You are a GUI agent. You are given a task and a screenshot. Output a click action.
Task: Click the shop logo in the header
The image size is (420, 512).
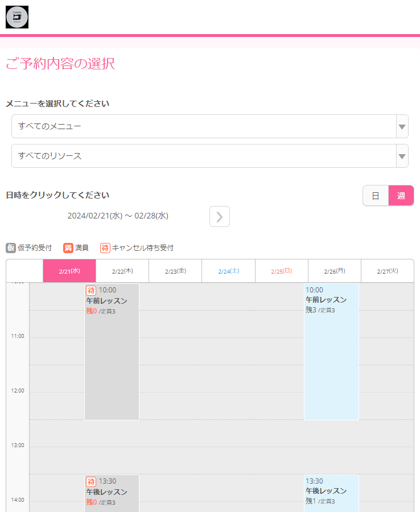point(17,17)
